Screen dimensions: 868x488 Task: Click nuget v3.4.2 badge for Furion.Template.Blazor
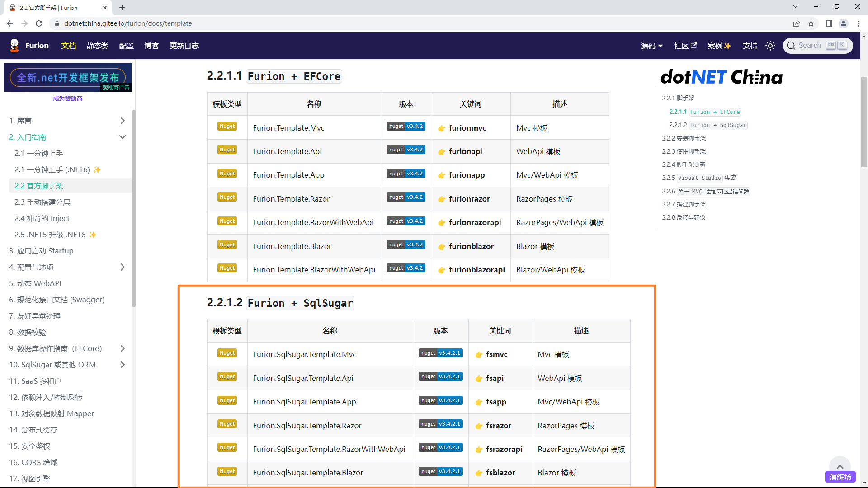tap(406, 245)
